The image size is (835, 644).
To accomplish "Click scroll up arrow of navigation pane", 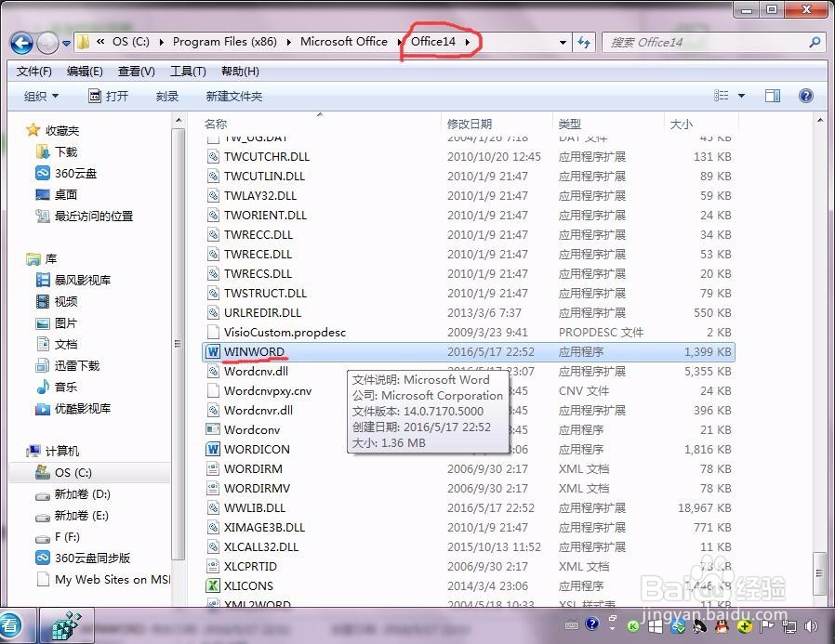I will [x=179, y=120].
